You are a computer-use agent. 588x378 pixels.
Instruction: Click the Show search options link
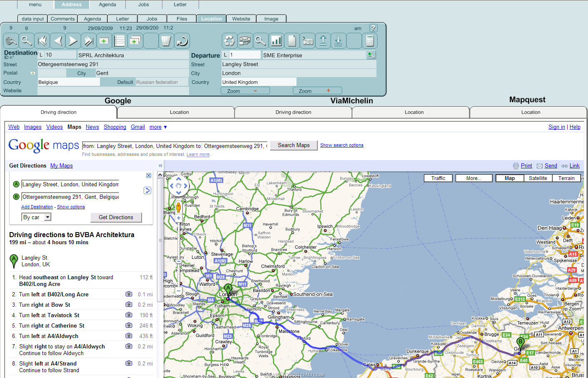point(341,145)
